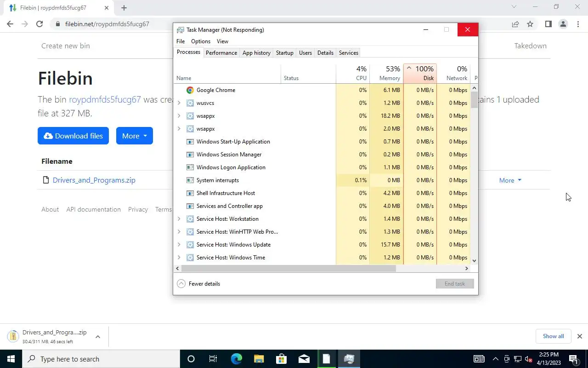The width and height of the screenshot is (588, 368).
Task: Expand Service Host: WinHTTP Web Proxy
Action: [x=179, y=232]
